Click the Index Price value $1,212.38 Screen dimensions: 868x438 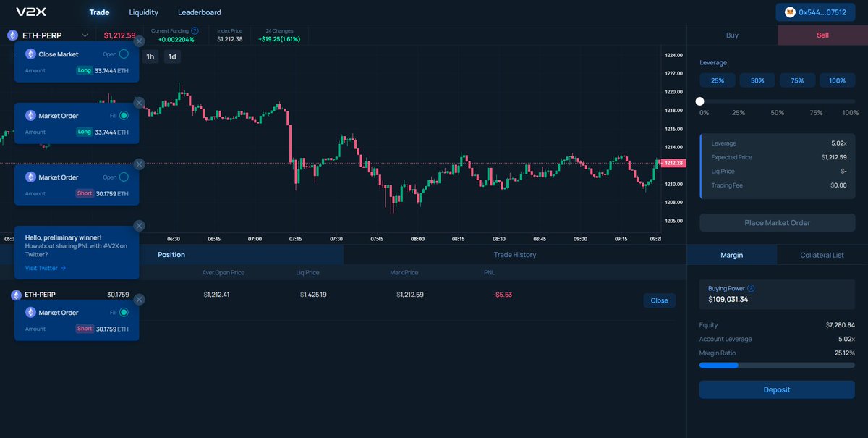pos(230,39)
